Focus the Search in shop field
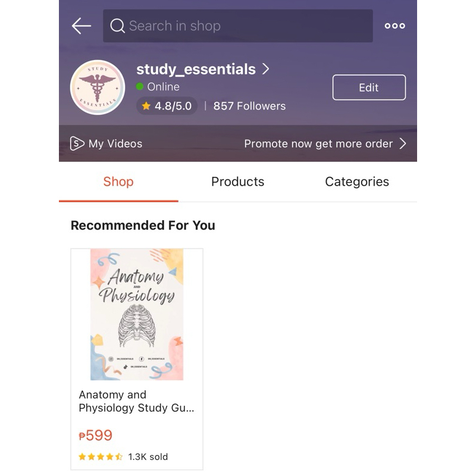Image resolution: width=476 pixels, height=476 pixels. (x=237, y=26)
